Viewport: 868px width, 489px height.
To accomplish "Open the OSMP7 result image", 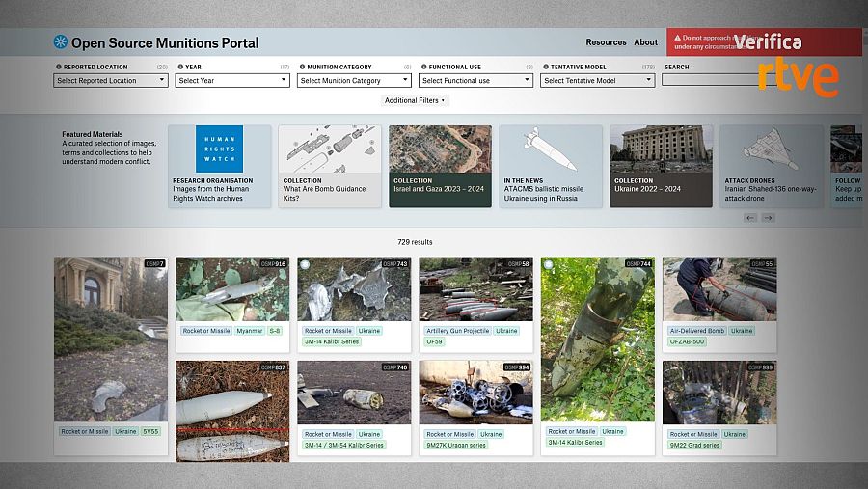I will pyautogui.click(x=111, y=339).
